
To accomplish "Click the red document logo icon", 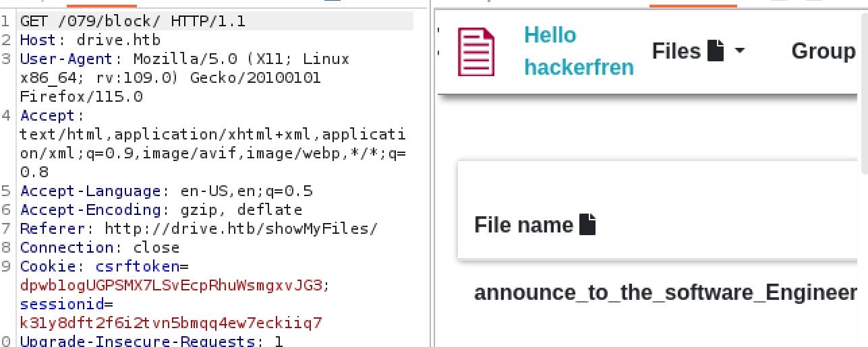I will [476, 52].
